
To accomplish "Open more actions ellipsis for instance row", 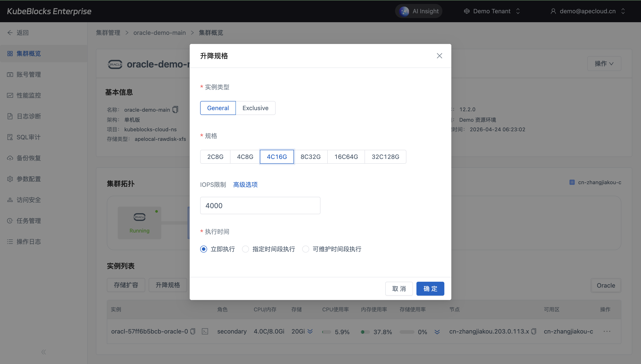I will (607, 332).
